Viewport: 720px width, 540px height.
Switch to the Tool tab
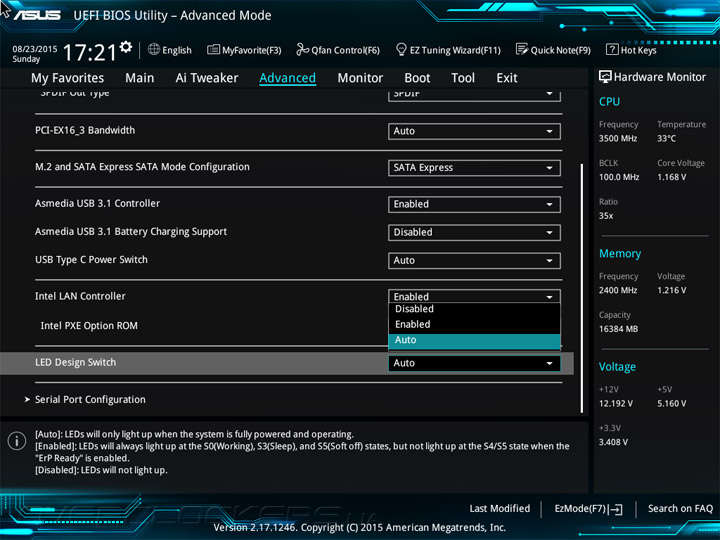click(x=463, y=78)
